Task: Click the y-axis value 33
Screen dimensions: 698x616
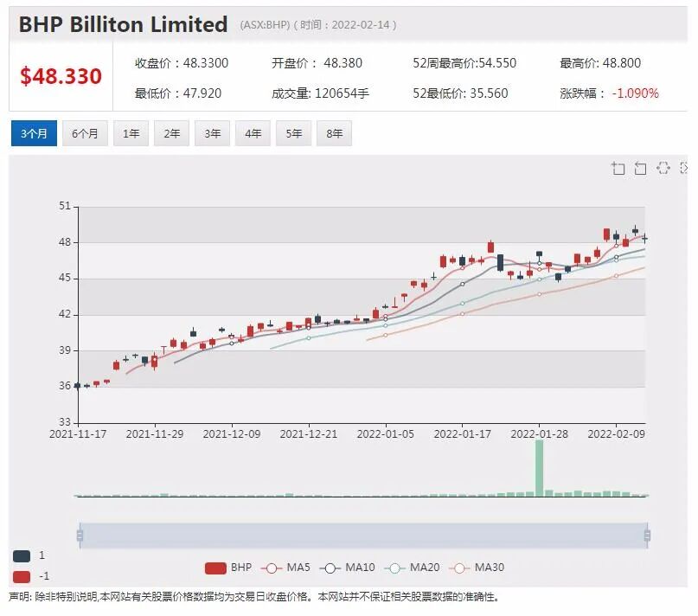Action: tap(65, 422)
